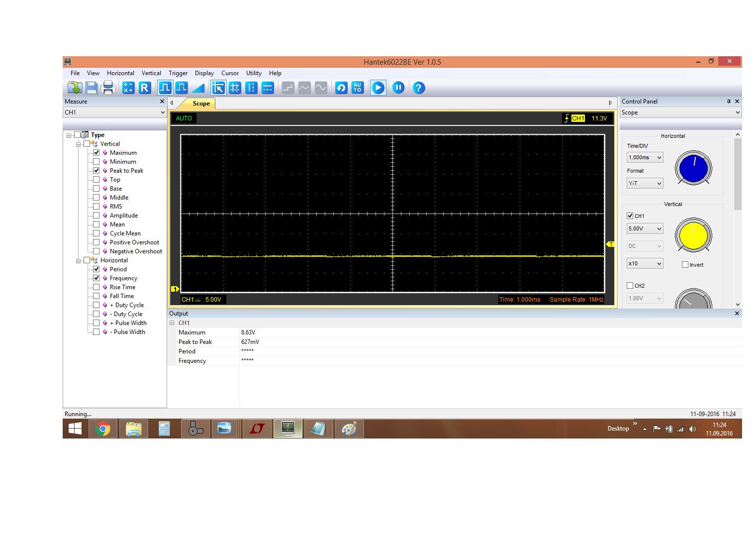This screenshot has width=756, height=550.
Task: Open Help question mark icon
Action: [x=419, y=88]
